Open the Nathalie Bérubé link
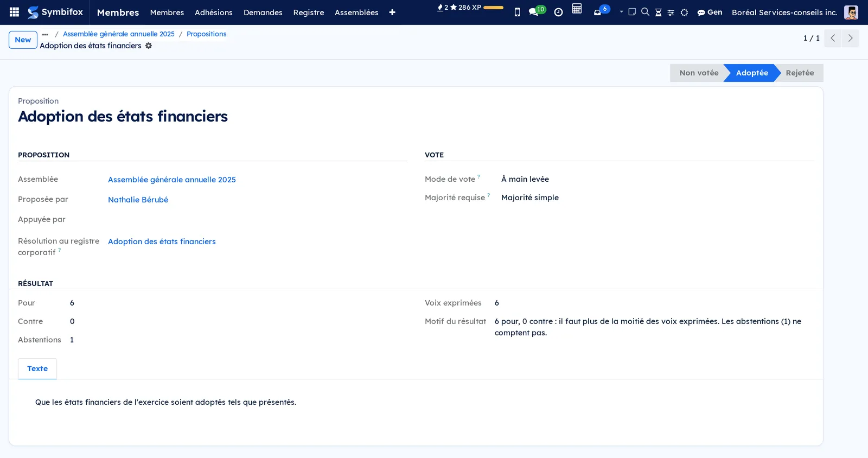The width and height of the screenshot is (868, 458). (x=138, y=200)
